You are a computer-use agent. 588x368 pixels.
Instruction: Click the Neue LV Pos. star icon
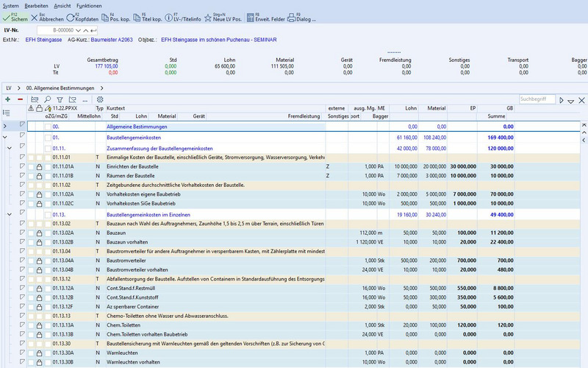tap(209, 16)
